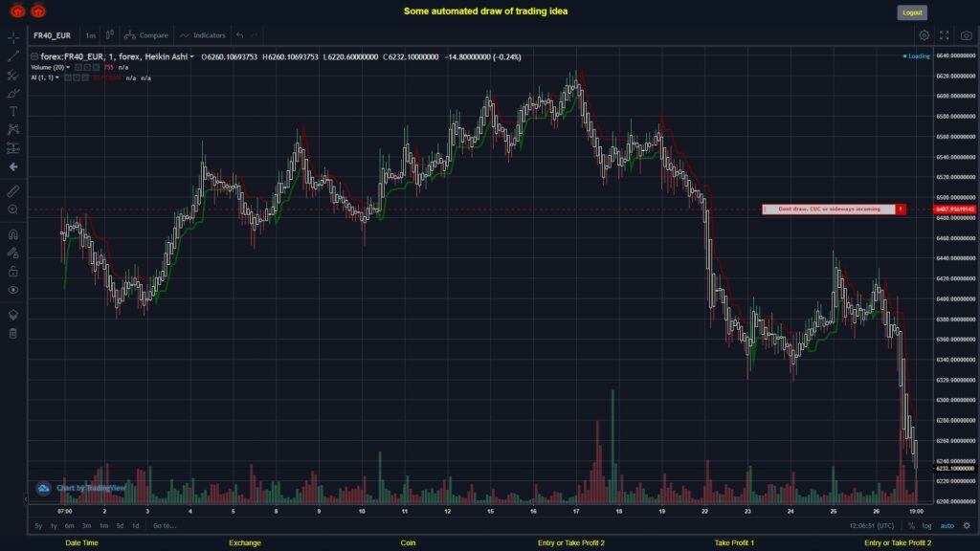This screenshot has width=980, height=551.
Task: Select the 5d time range
Action: (x=120, y=525)
